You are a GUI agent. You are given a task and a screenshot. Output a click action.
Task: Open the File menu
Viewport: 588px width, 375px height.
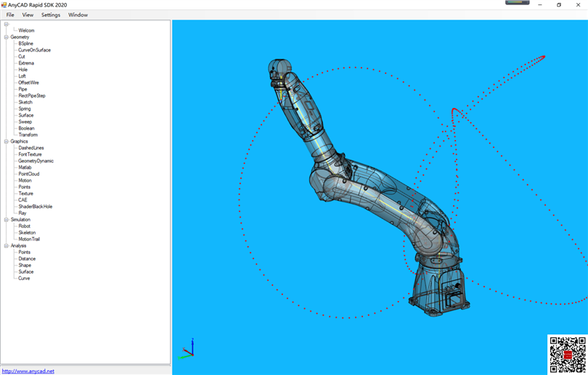10,15
